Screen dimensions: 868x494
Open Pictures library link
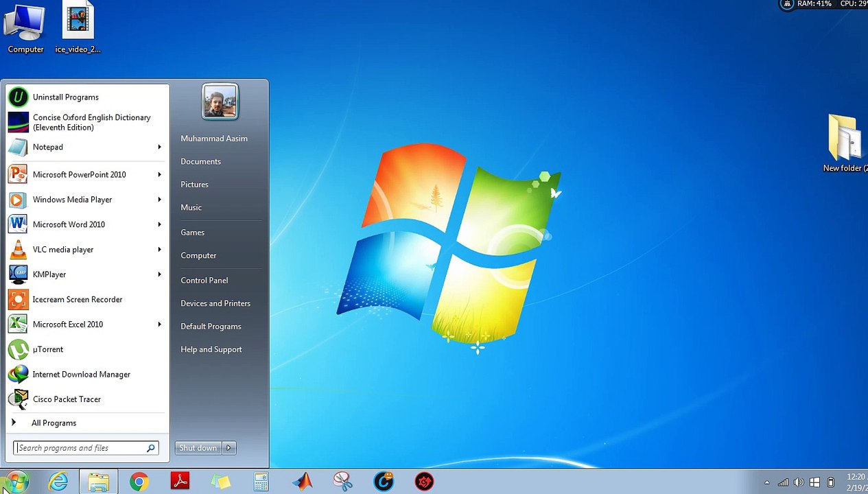194,185
